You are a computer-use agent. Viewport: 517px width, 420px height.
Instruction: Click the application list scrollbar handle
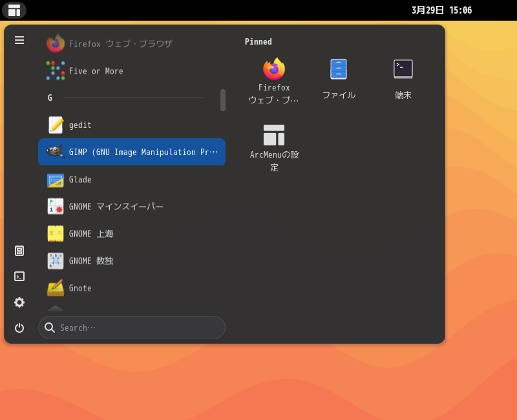pyautogui.click(x=223, y=100)
